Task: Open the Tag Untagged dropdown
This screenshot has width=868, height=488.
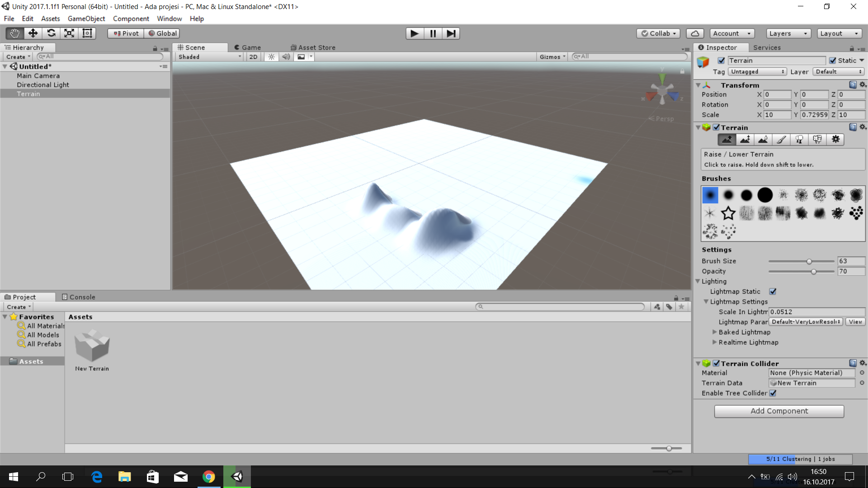Action: pos(757,72)
